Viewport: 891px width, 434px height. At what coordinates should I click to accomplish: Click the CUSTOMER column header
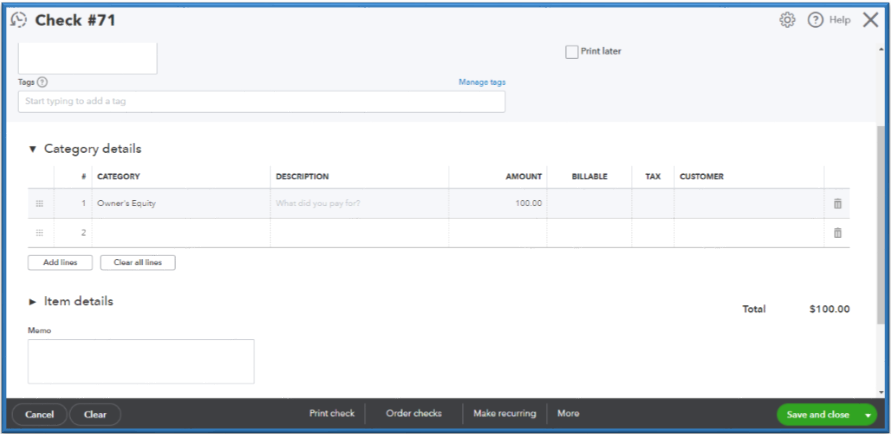[x=702, y=177]
